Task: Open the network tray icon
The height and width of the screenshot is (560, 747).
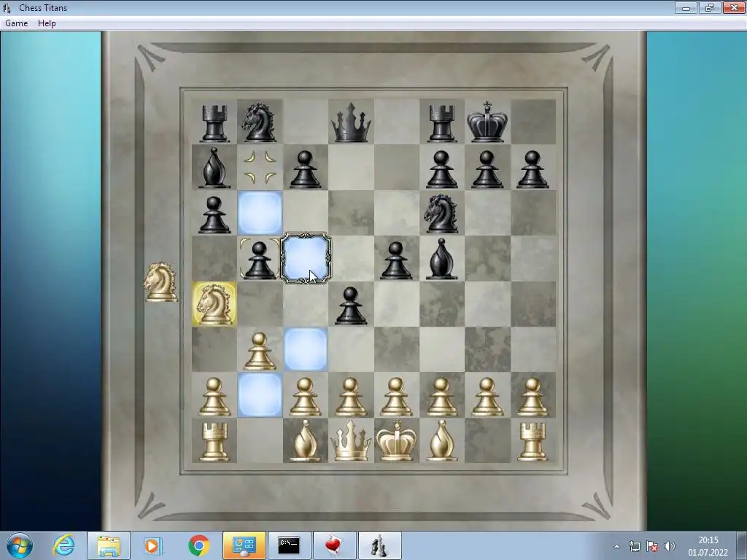Action: [634, 546]
